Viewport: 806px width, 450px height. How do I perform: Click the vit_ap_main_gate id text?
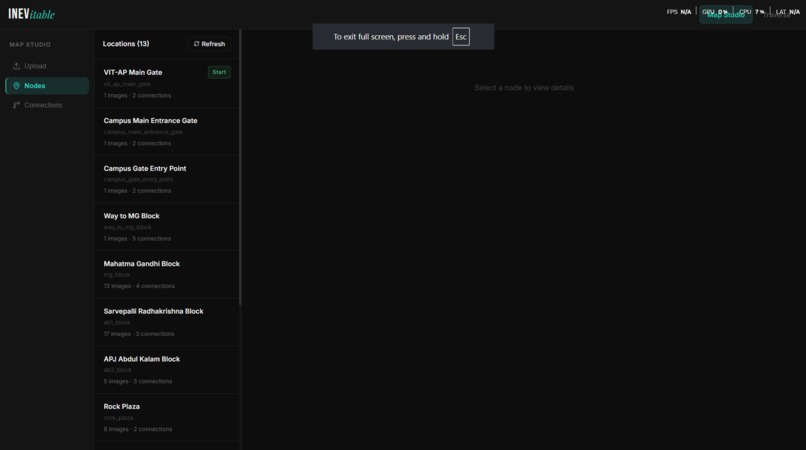point(127,84)
